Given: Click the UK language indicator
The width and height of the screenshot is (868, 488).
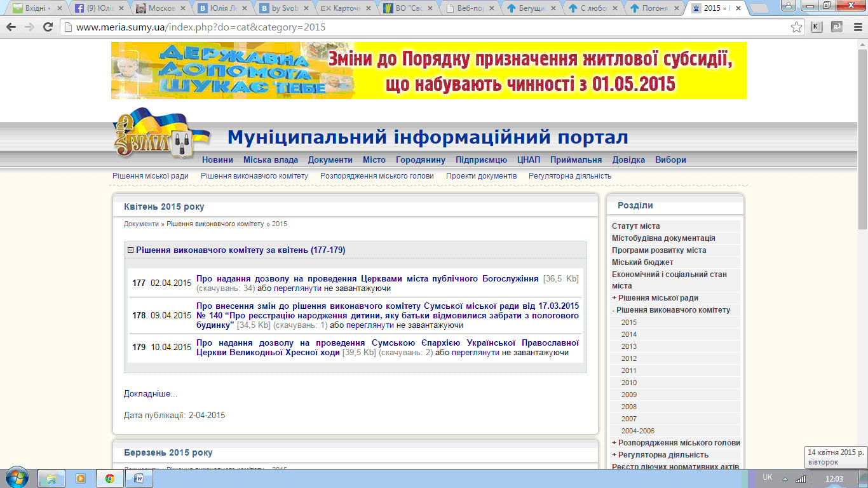Looking at the screenshot, I should pyautogui.click(x=768, y=477).
